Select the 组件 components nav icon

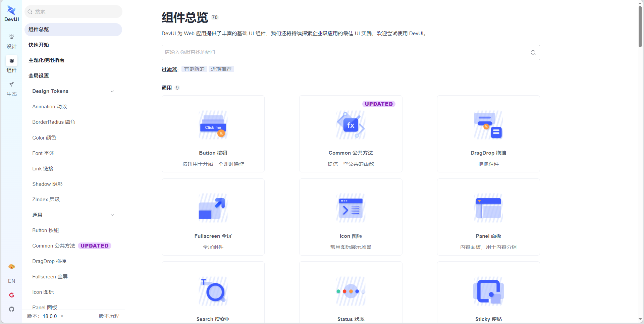pyautogui.click(x=11, y=61)
